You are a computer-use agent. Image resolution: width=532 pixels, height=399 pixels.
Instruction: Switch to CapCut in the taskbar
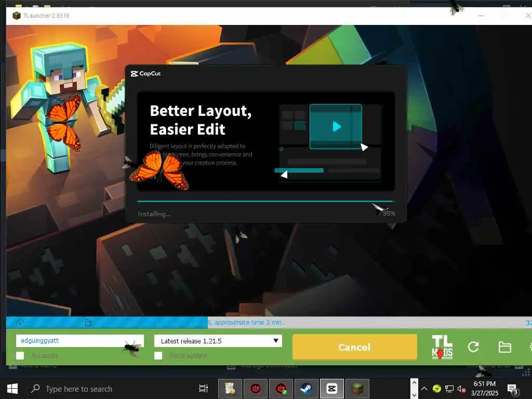[331, 389]
